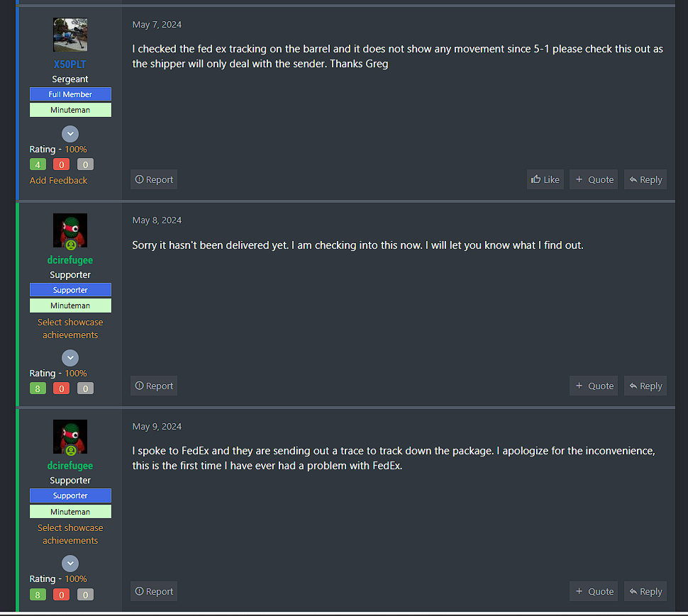Report dcirefugee's May 8 post
Viewport: 688px width, 616px height.
pos(154,386)
